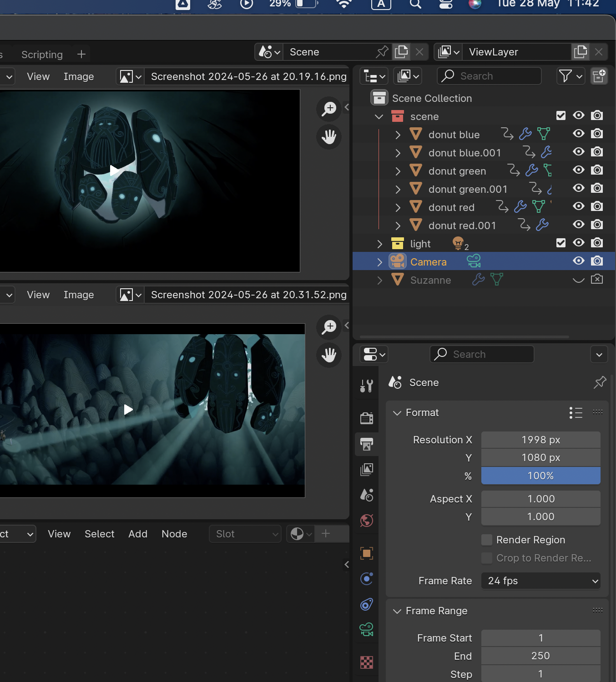
Task: Expand the light collection
Action: 379,244
